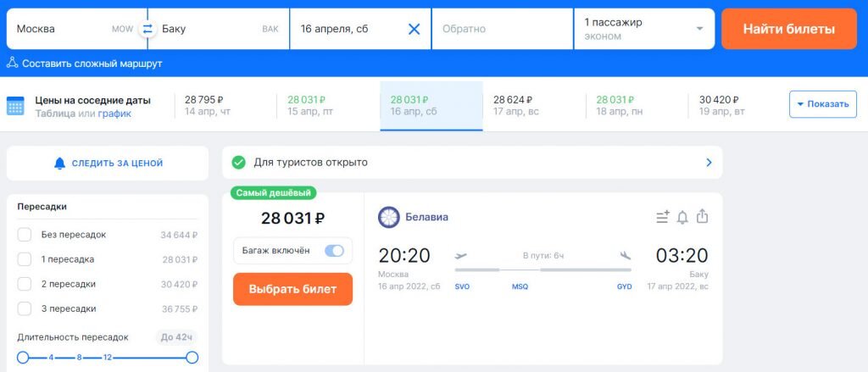Select 14 апр, чт price tab
The height and width of the screenshot is (372, 868).
pos(225,106)
